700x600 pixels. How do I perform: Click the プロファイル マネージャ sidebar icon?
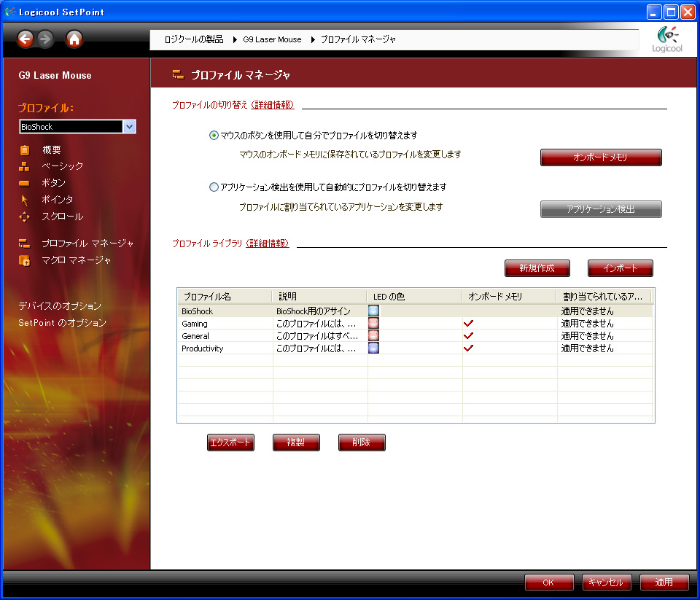(24, 243)
